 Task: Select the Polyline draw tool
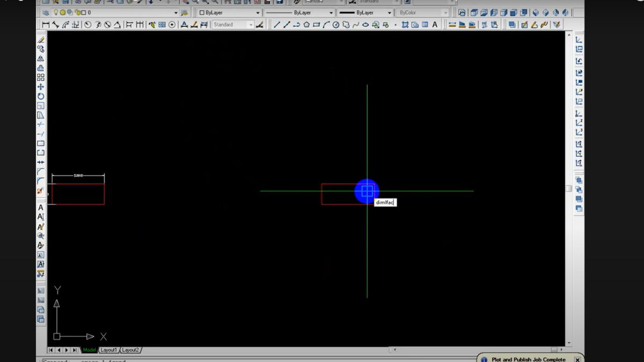click(296, 25)
